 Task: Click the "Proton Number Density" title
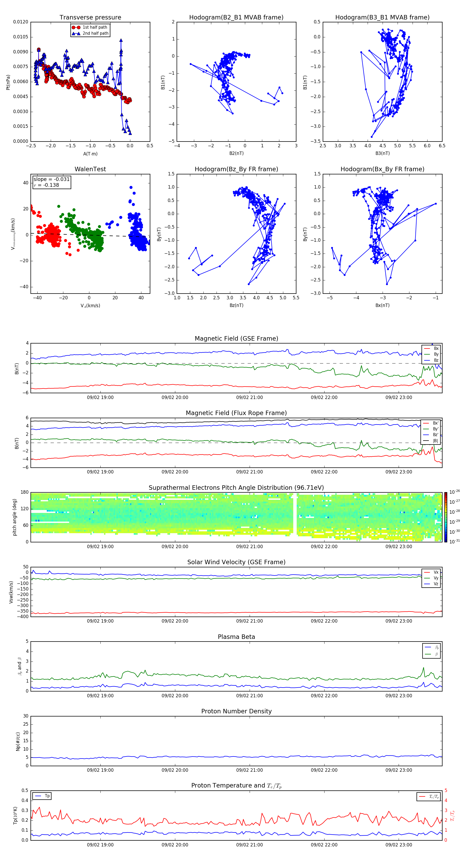tap(236, 711)
